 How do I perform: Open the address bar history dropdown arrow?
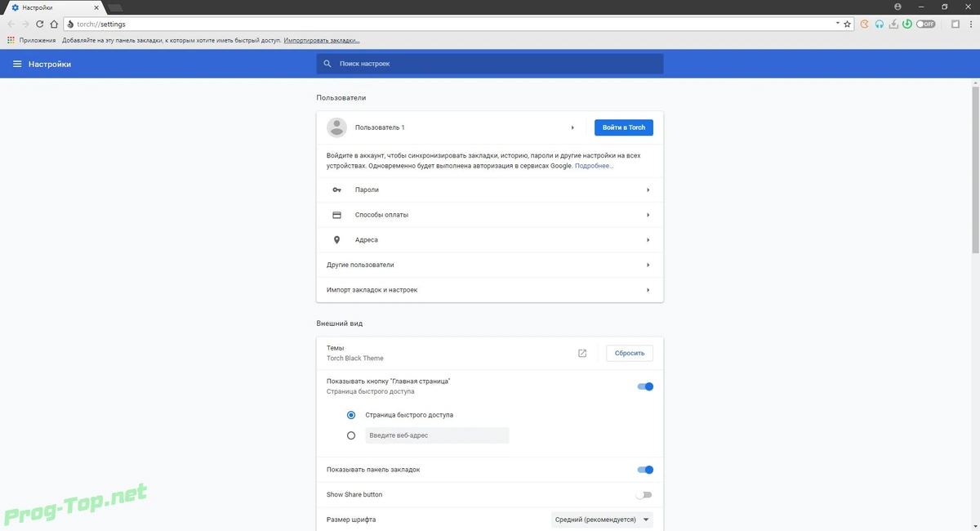838,25
